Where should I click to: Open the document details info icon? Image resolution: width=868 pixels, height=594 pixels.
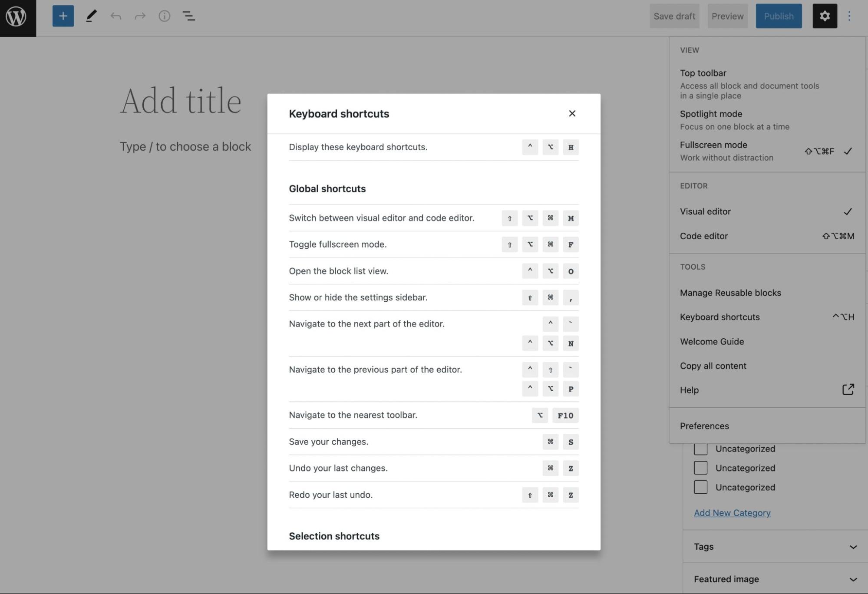[164, 16]
